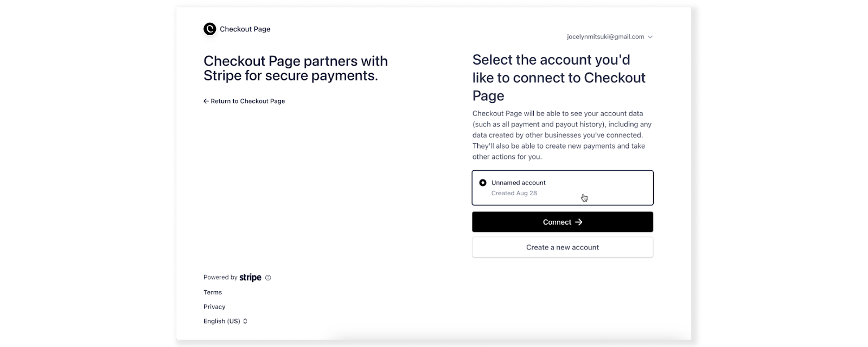Open the English (US) language selector
This screenshot has width=868, height=347.
(221, 322)
